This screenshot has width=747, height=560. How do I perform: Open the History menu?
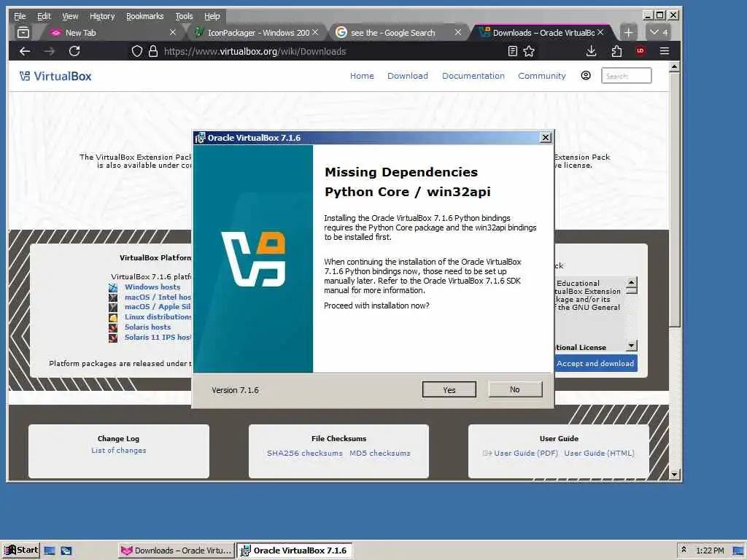tap(102, 16)
